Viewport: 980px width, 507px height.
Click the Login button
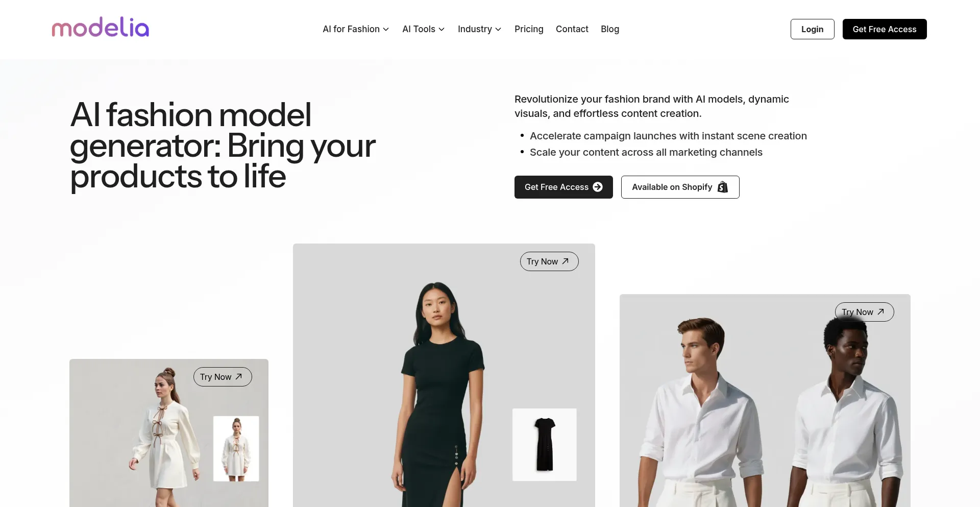click(x=812, y=29)
